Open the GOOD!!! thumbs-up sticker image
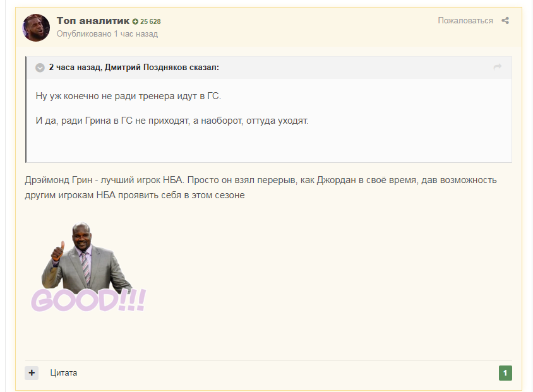 [x=88, y=267]
